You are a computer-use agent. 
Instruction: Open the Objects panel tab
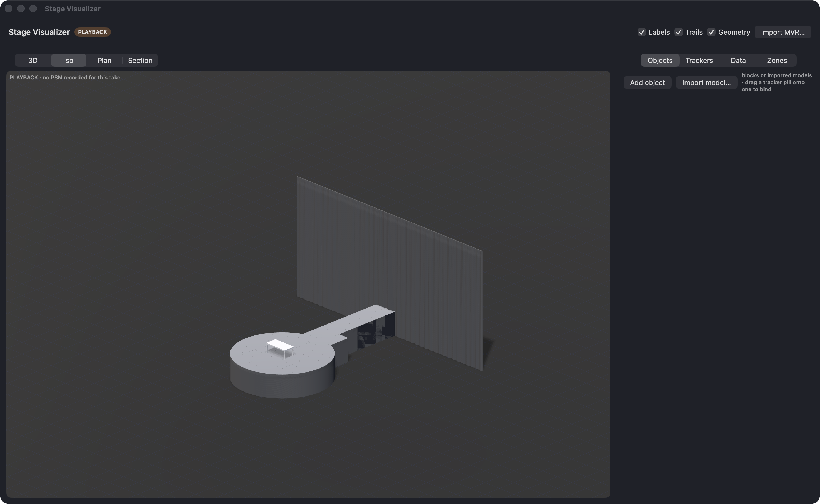[x=660, y=60]
